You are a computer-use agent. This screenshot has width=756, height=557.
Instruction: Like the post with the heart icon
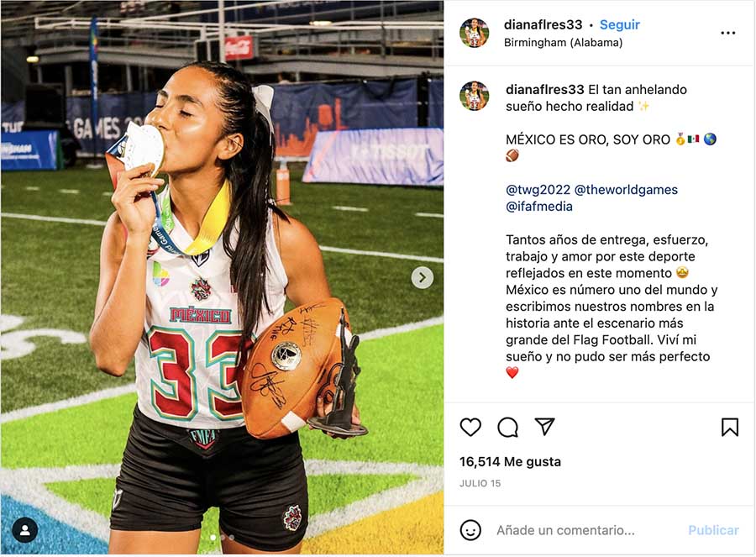pyautogui.click(x=470, y=428)
